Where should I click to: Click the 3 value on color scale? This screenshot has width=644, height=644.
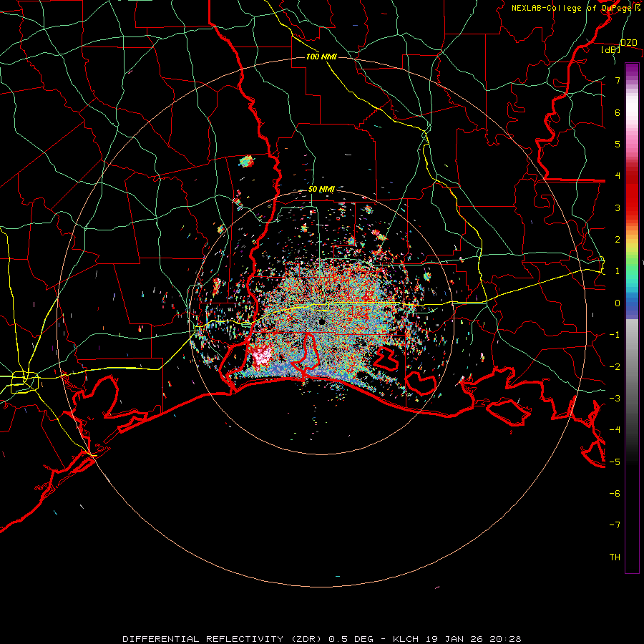(618, 208)
